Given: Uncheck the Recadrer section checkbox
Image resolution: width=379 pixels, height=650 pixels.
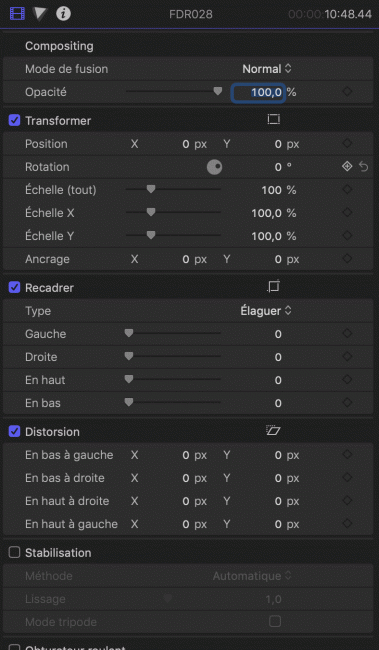Looking at the screenshot, I should 15,287.
